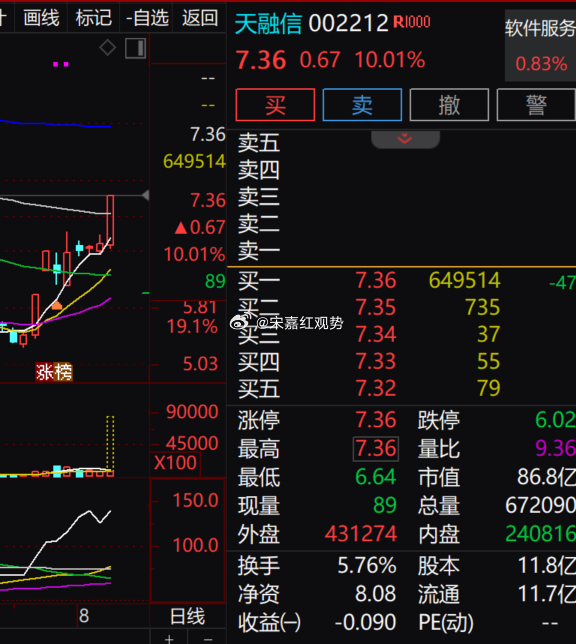Click the magenta dots indicator above chart
576x644 pixels.
click(x=61, y=64)
